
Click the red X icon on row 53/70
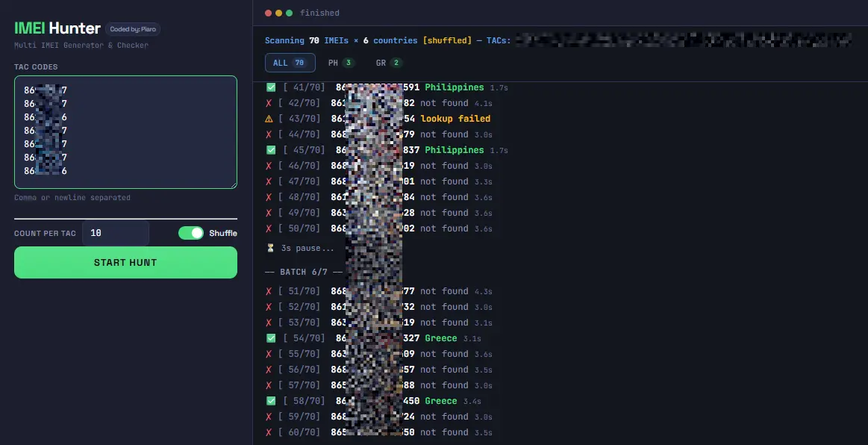269,323
